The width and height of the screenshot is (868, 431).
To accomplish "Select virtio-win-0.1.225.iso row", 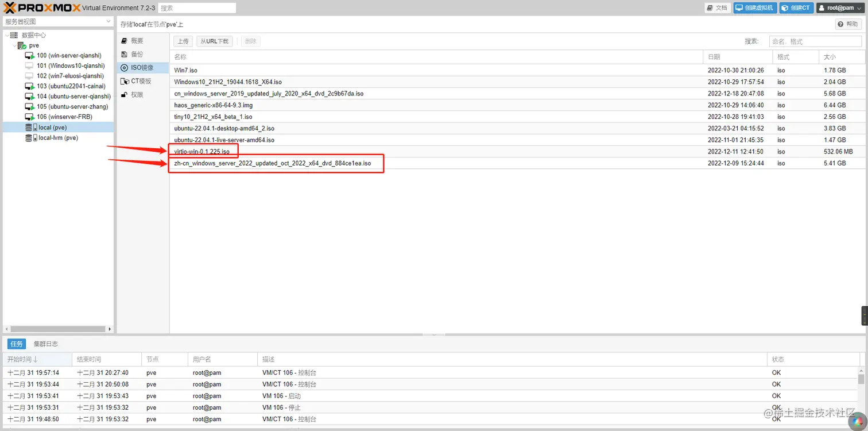I will coord(516,152).
